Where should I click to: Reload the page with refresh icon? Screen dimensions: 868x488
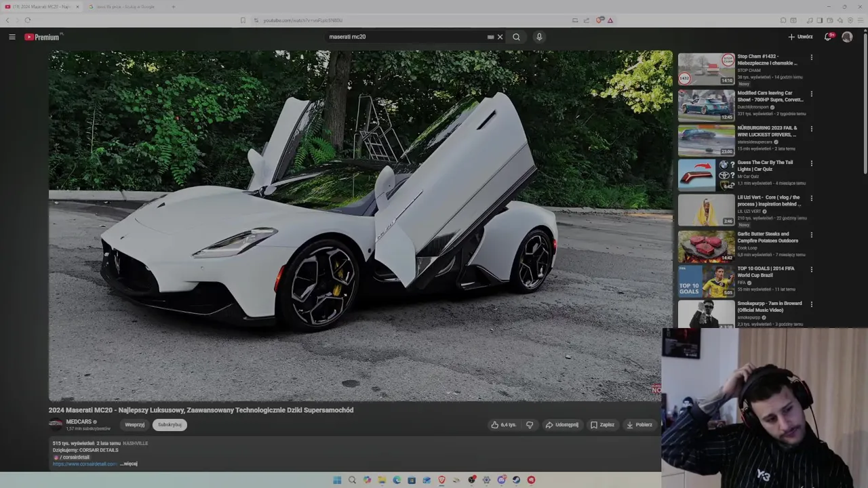point(27,20)
